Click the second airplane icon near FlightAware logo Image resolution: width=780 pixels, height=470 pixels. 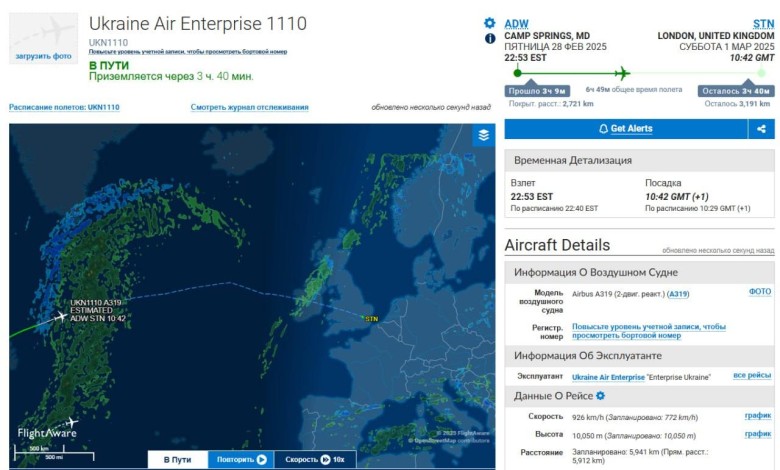72,423
